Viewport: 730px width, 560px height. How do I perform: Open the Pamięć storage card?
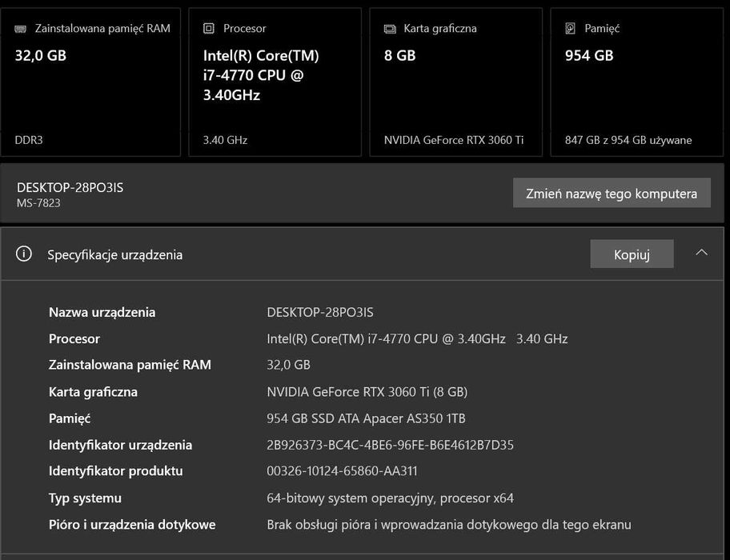[x=637, y=82]
